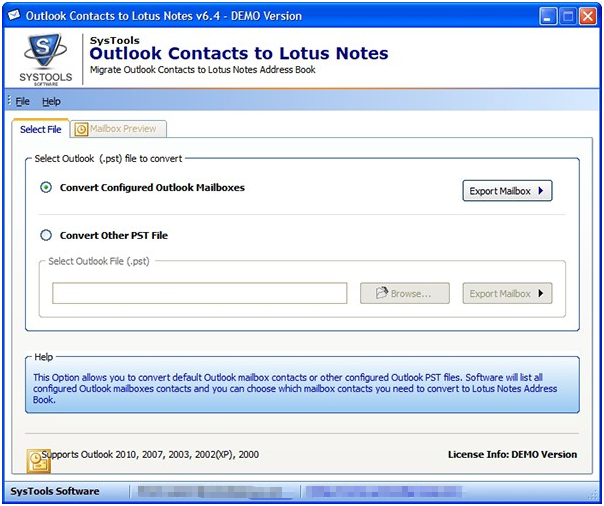Open the File menu

pyautogui.click(x=22, y=102)
